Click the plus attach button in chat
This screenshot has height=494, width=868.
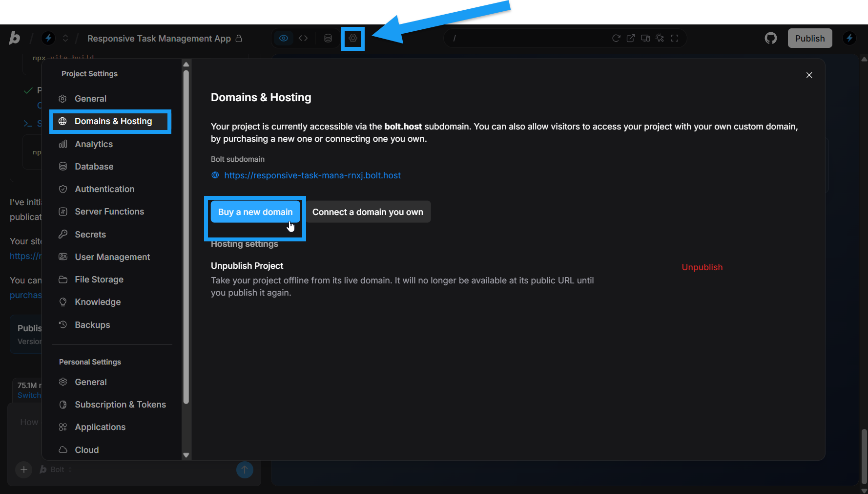23,470
